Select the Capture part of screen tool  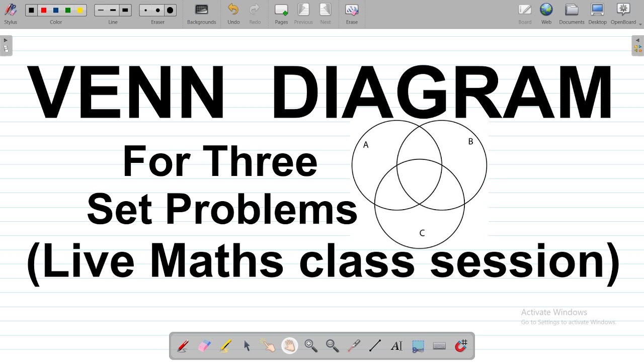click(418, 346)
